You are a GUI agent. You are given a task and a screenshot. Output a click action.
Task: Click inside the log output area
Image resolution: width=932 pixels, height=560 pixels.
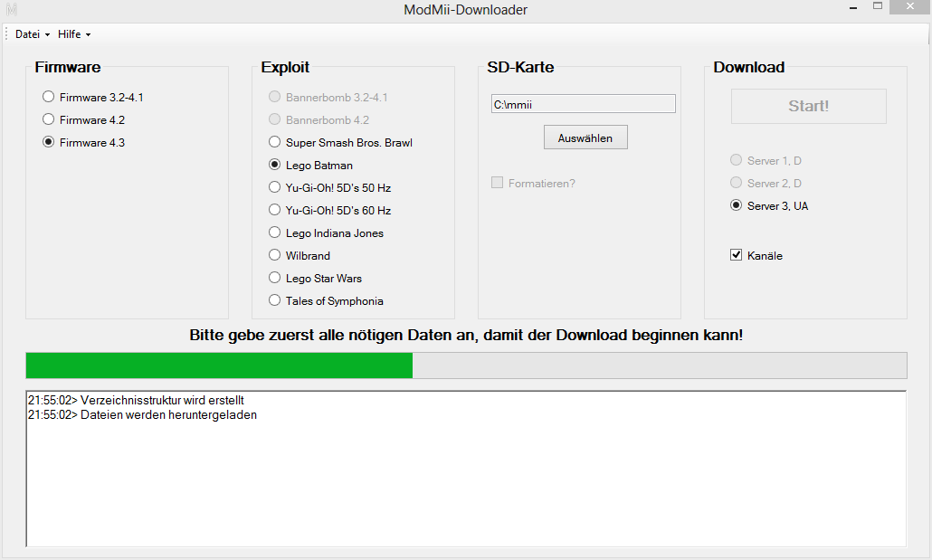click(466, 479)
